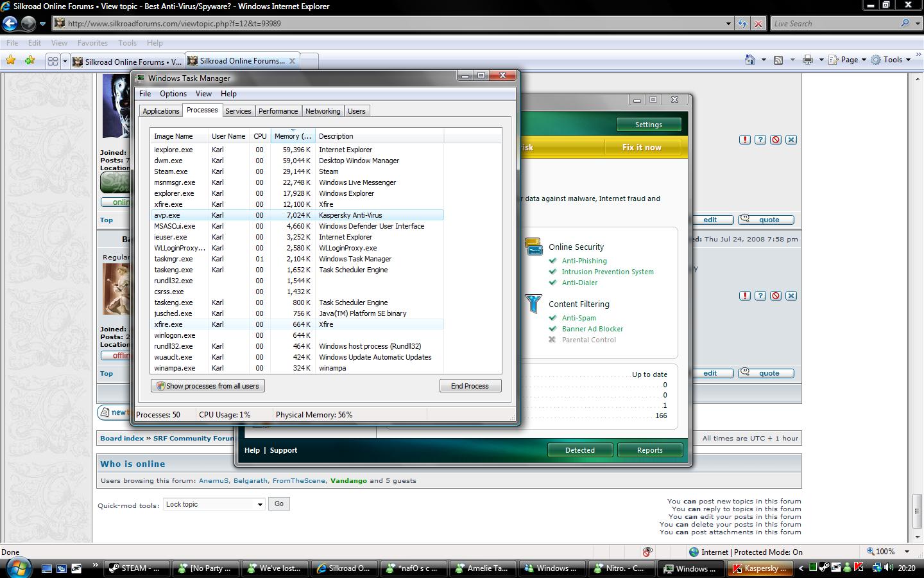Select the avp.exe process row
The width and height of the screenshot is (924, 578).
297,215
